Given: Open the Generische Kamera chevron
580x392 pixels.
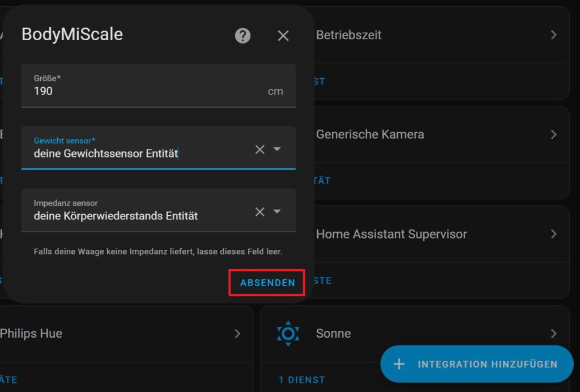Looking at the screenshot, I should pos(553,134).
